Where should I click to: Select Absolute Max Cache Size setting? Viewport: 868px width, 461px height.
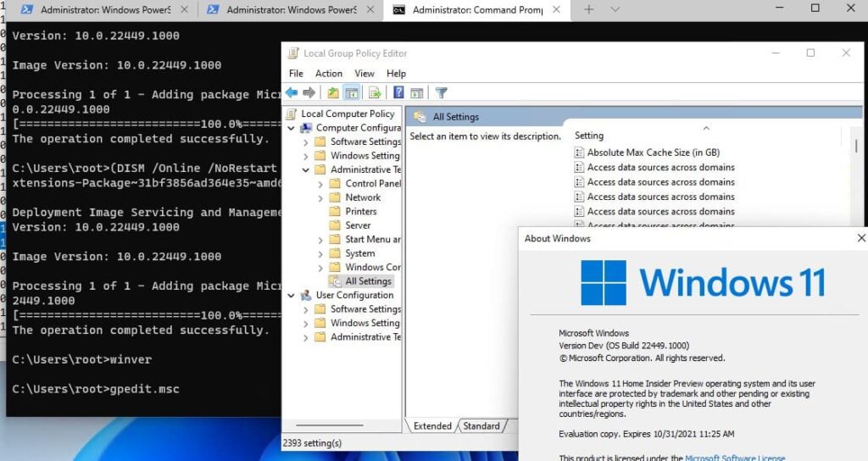tap(654, 153)
